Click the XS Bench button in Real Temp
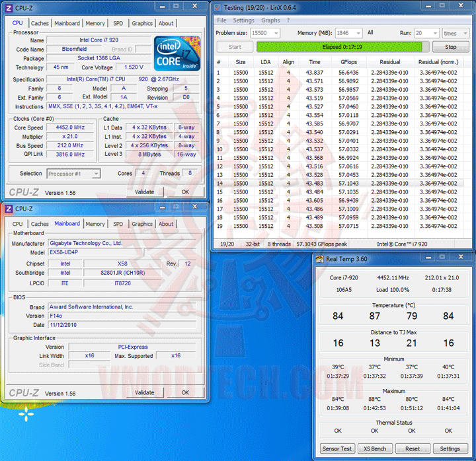This screenshot has width=476, height=461. click(375, 449)
